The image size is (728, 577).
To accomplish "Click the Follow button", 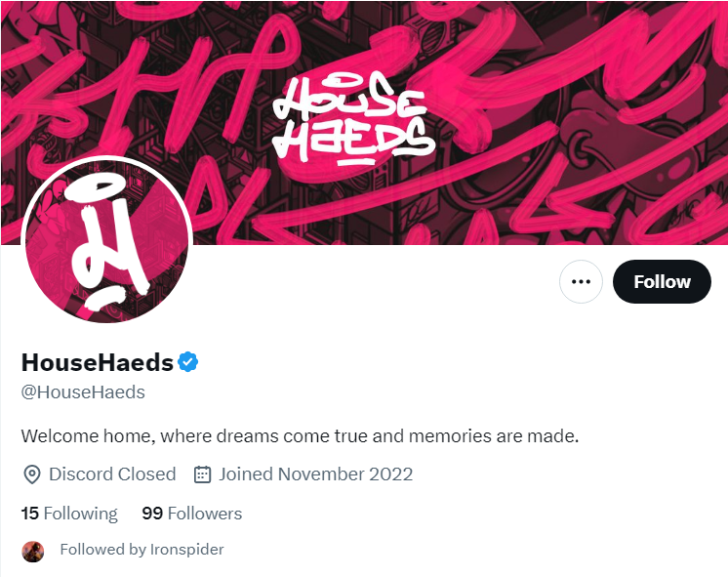I will pos(662,281).
